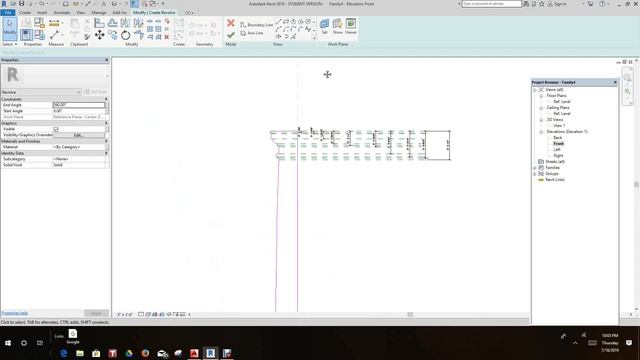Click the Start Angle value field
The height and width of the screenshot is (360, 640).
[79, 111]
